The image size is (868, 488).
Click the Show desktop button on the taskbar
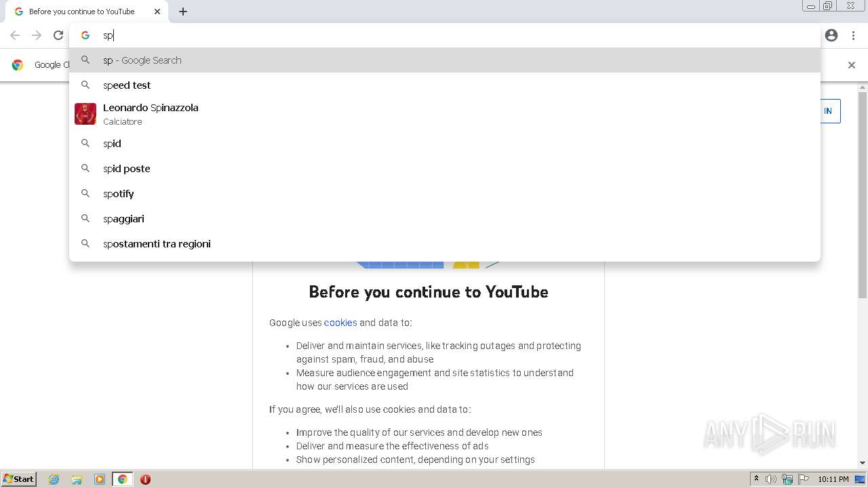861,479
